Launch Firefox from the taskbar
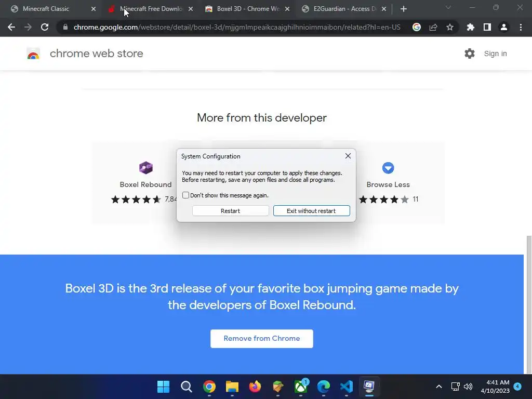This screenshot has width=532, height=399. [x=255, y=387]
